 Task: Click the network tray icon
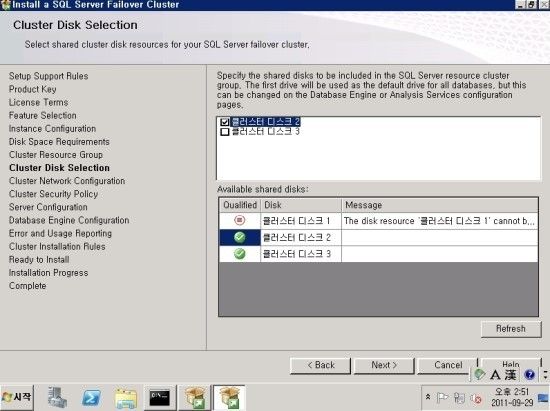459,398
